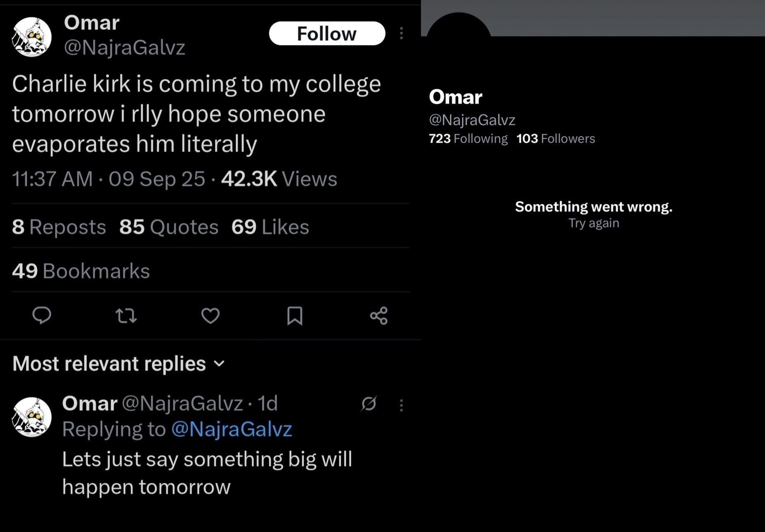Click Omar's avatar on the reply

coord(32,417)
